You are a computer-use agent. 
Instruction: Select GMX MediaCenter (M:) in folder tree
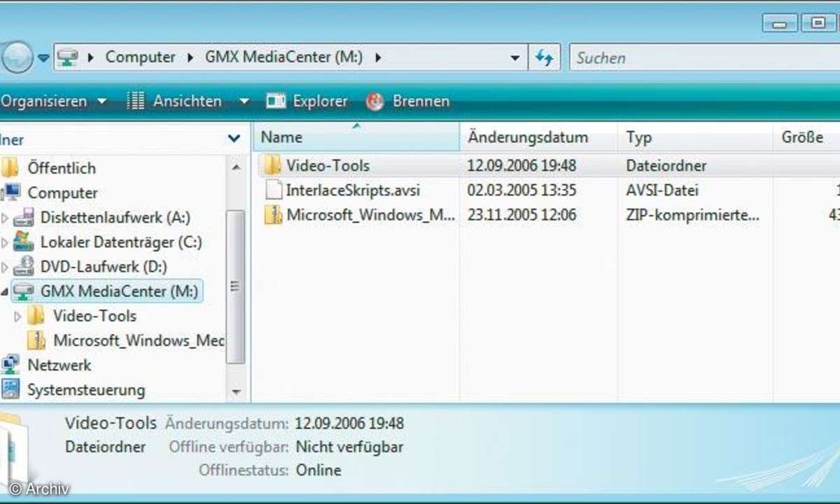point(120,291)
